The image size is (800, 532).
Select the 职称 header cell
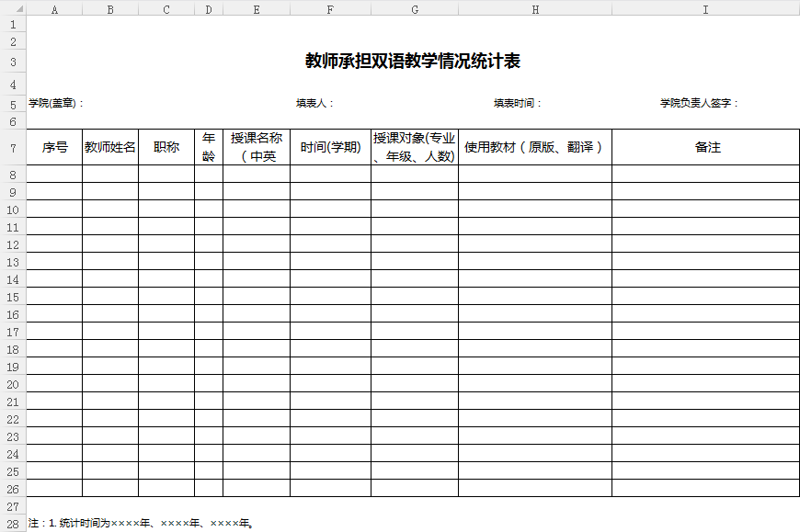pos(166,147)
